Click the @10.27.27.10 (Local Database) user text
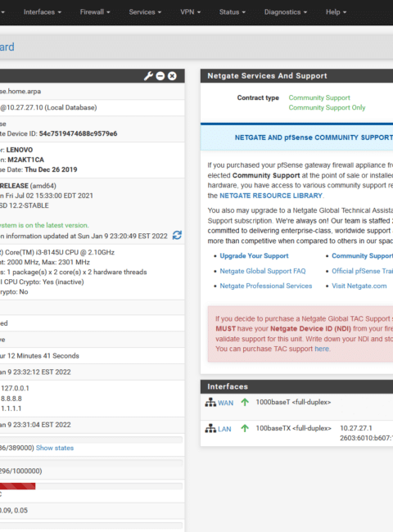Image resolution: width=393 pixels, height=532 pixels. 48,107
